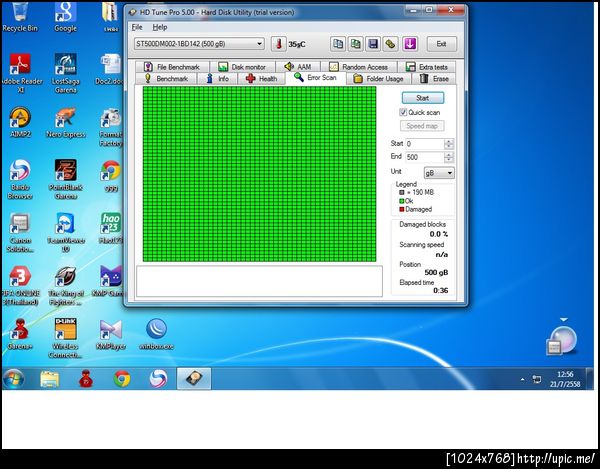Launch AIMP2 desktop icon
Viewport: 600px width, 469px height.
20,122
